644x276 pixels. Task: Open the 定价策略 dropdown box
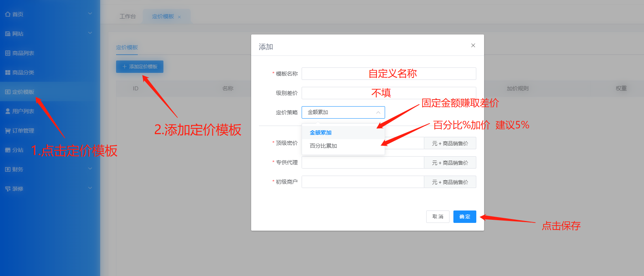343,112
